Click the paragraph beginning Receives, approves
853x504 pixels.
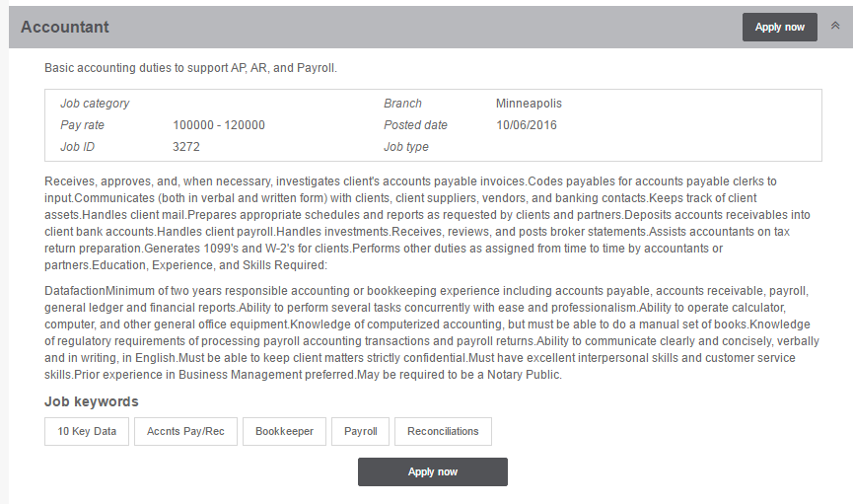coord(428,223)
